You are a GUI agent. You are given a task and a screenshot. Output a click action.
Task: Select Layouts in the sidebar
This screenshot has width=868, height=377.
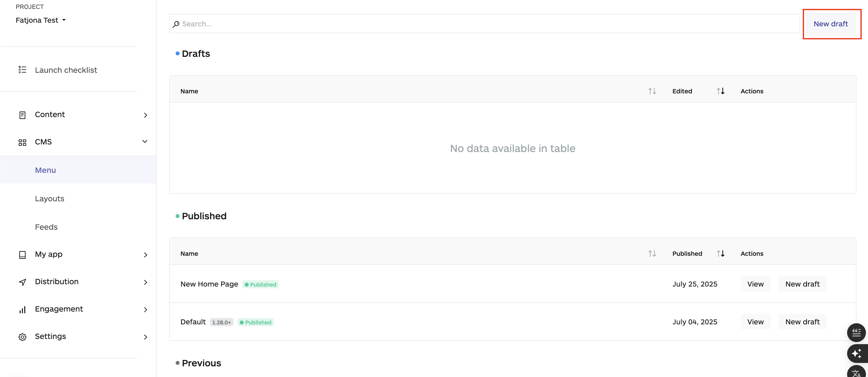(50, 199)
